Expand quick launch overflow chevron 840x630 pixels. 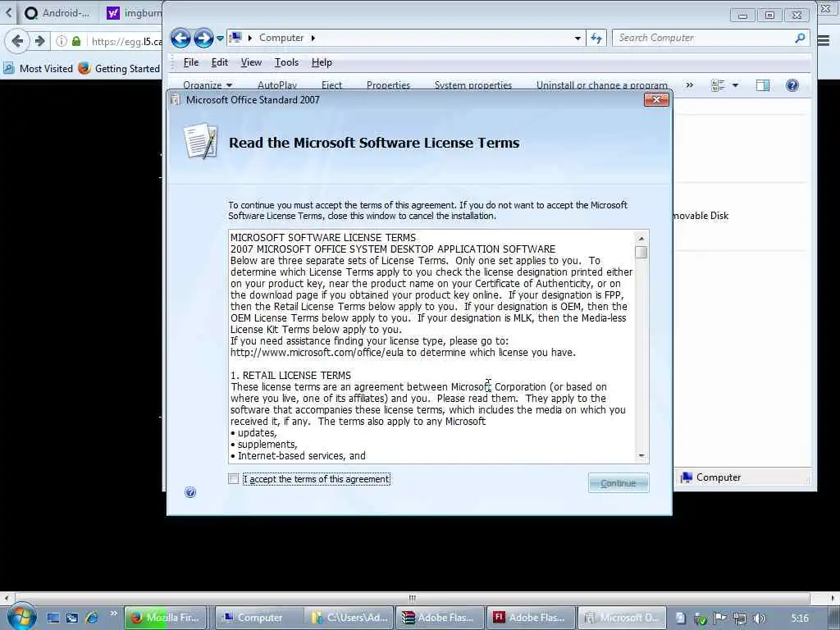pos(113,614)
